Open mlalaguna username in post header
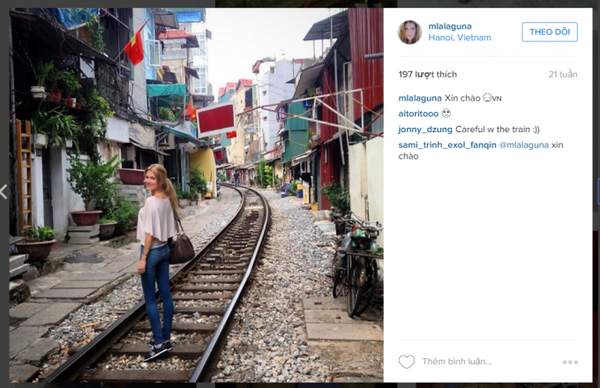Screen dimensions: 600x388 tap(450, 26)
